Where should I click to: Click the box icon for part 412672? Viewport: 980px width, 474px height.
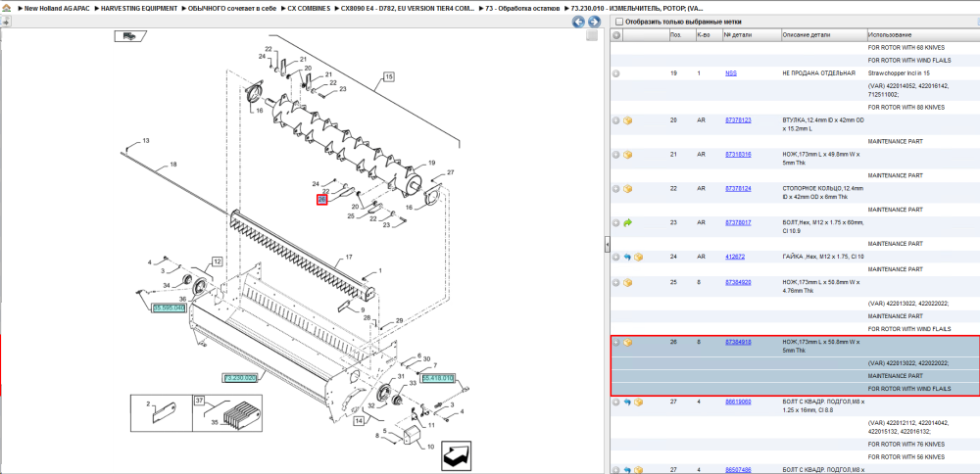(x=638, y=257)
